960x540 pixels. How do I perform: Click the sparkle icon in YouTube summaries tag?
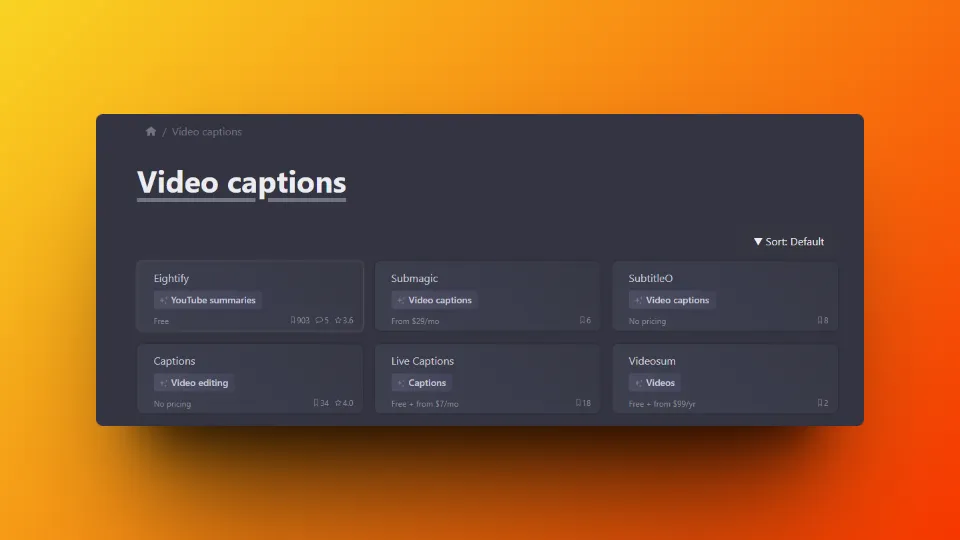(x=163, y=300)
